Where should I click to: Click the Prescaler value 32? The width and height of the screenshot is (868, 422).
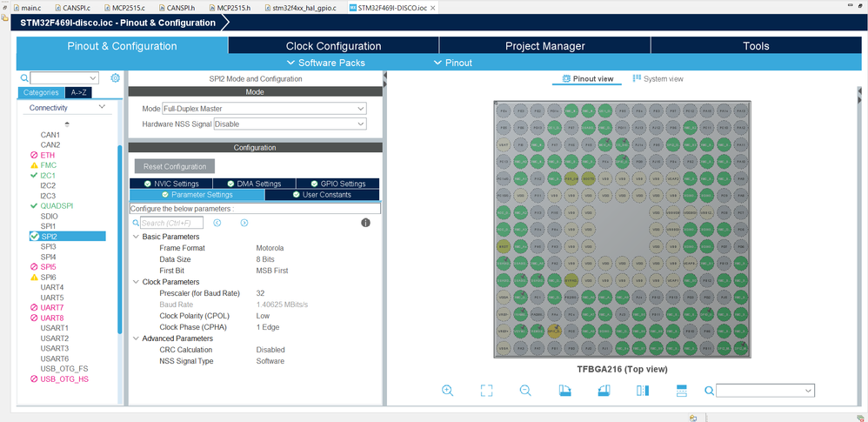[x=260, y=293]
